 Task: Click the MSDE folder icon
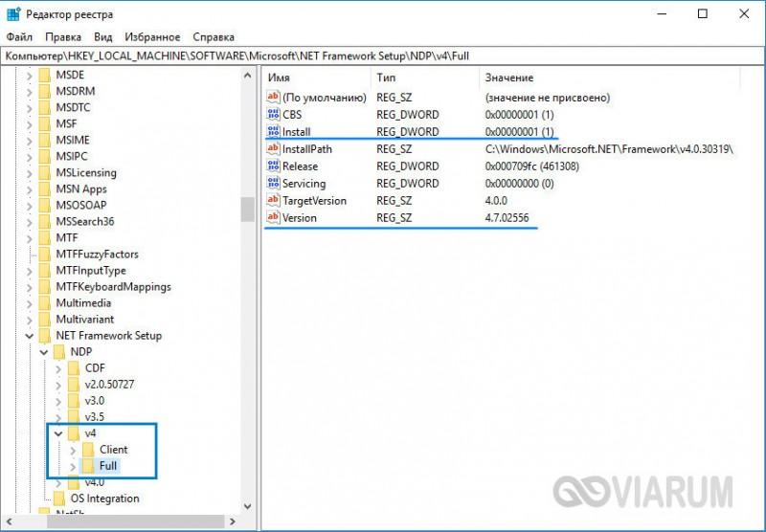(x=44, y=75)
